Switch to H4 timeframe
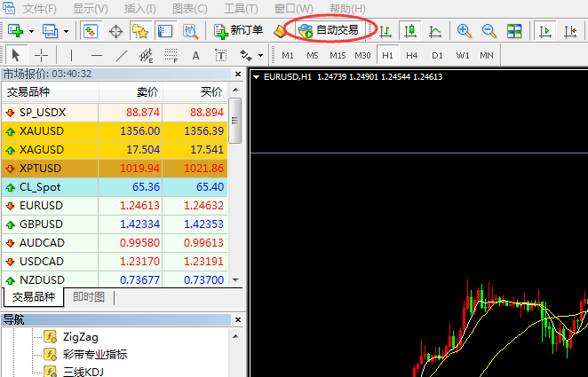The height and width of the screenshot is (377, 588). [x=412, y=55]
